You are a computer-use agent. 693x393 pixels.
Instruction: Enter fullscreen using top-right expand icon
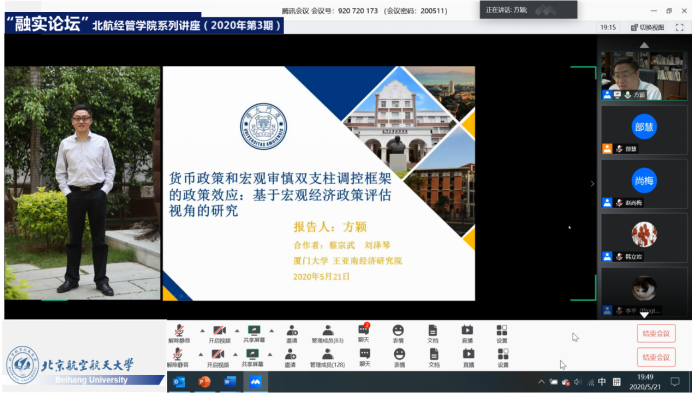[x=680, y=27]
